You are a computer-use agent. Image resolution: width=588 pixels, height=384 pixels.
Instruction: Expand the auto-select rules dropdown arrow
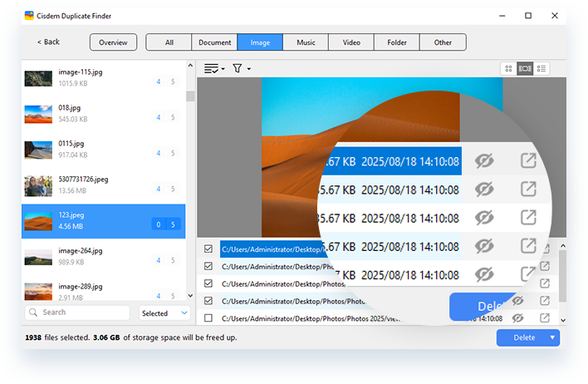(x=223, y=69)
